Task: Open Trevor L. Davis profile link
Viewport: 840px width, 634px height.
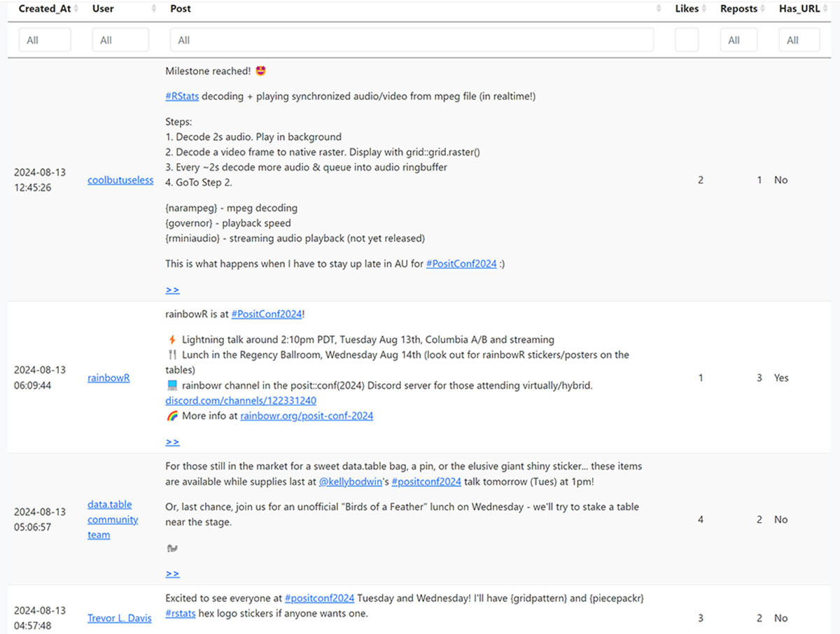Action: (119, 618)
